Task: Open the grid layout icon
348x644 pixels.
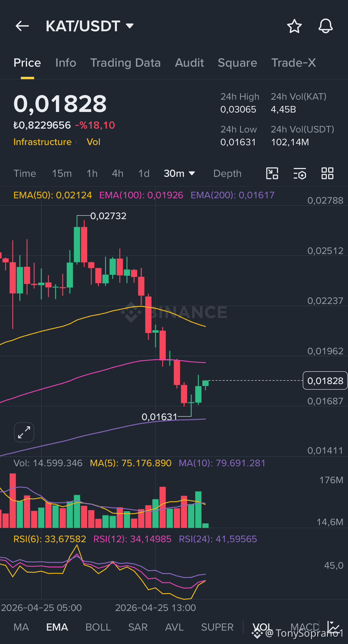Action: 327,173
